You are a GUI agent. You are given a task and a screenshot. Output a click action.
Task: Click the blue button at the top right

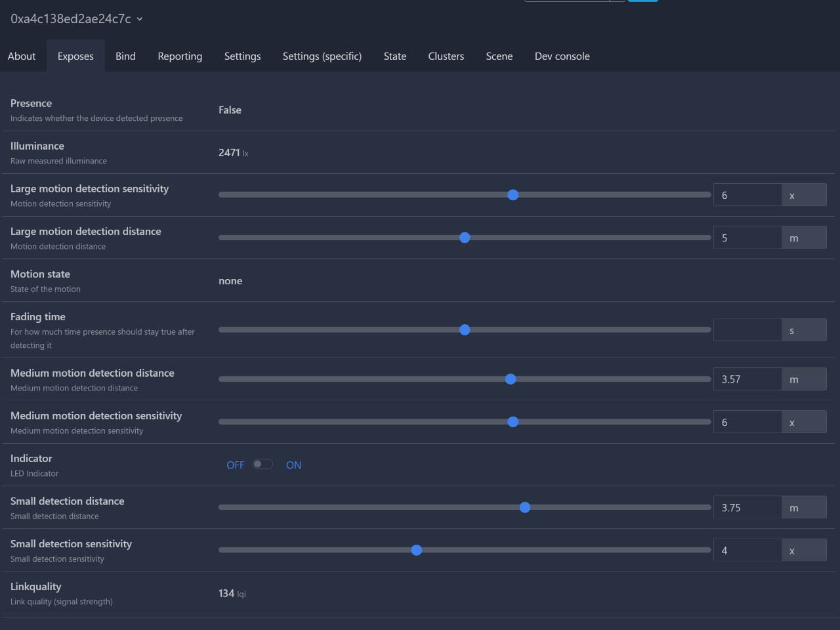[642, 1]
